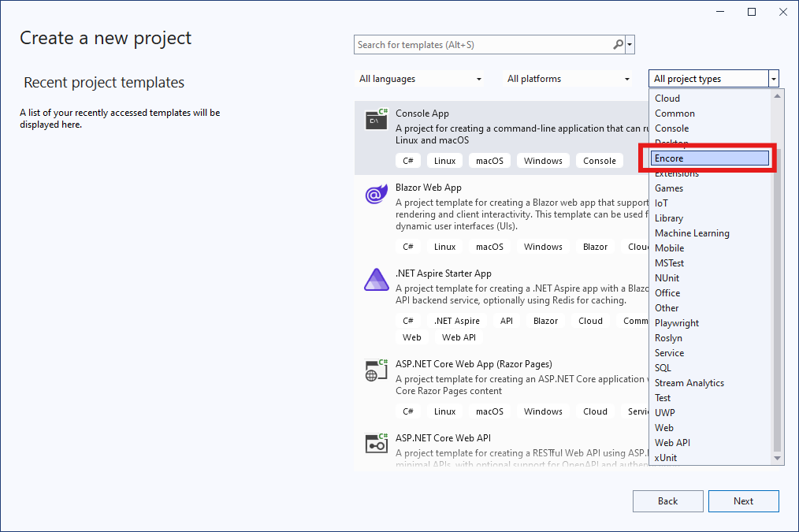Viewport: 799px width, 532px height.
Task: Click Linux tag on Console App template
Action: pyautogui.click(x=445, y=161)
